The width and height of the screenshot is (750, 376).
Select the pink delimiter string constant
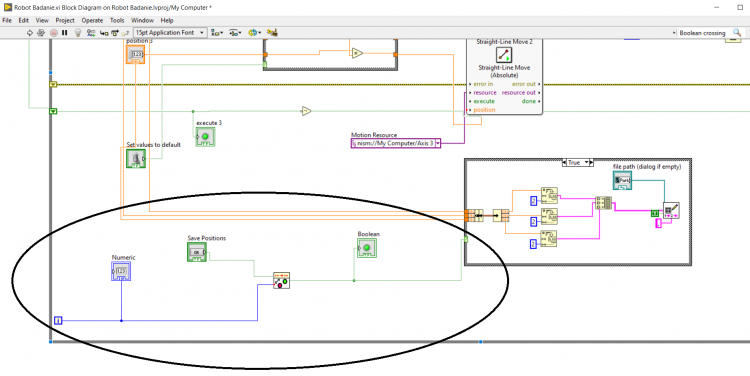tap(658, 223)
